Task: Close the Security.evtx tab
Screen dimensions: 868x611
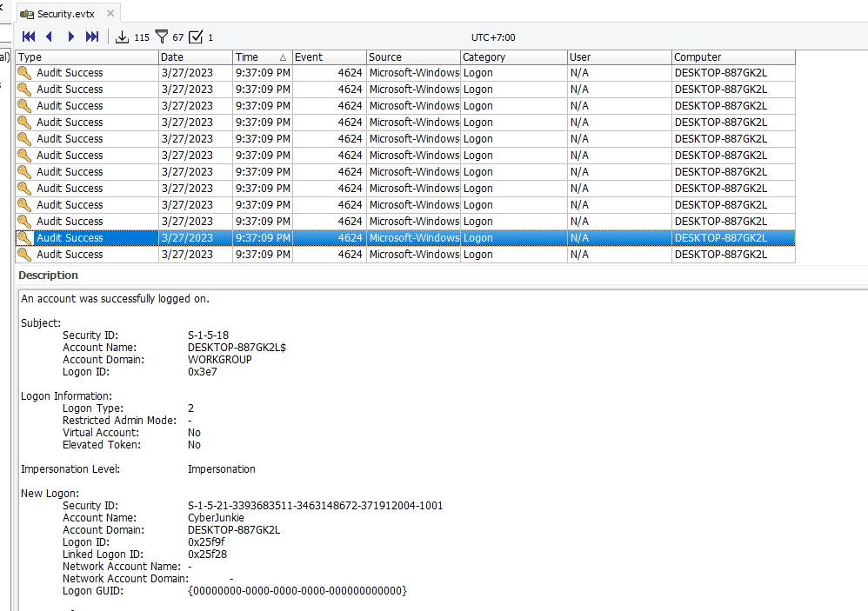Action: (110, 14)
